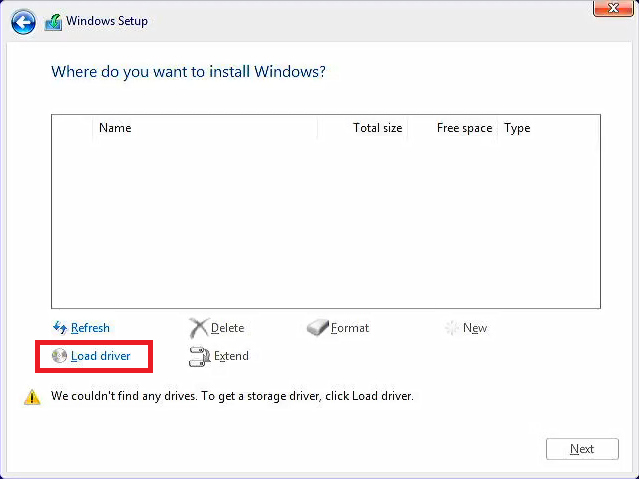639x479 pixels.
Task: Open the Refresh link
Action: click(90, 328)
